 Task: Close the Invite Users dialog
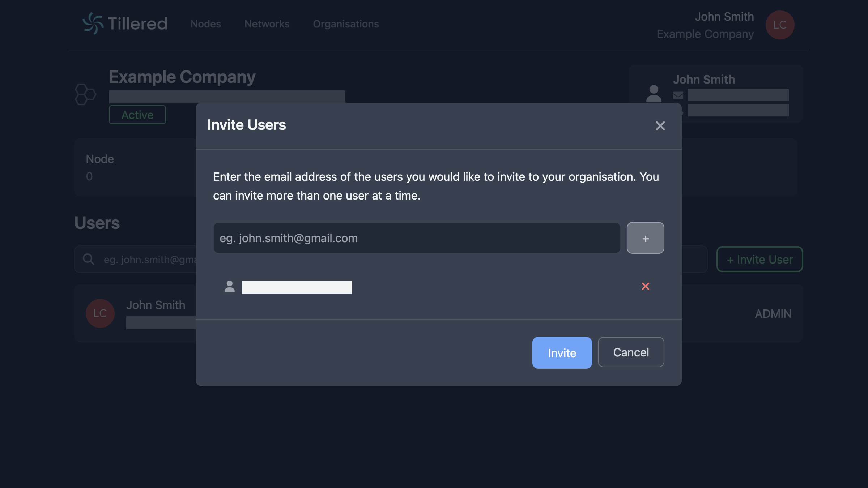pyautogui.click(x=660, y=126)
